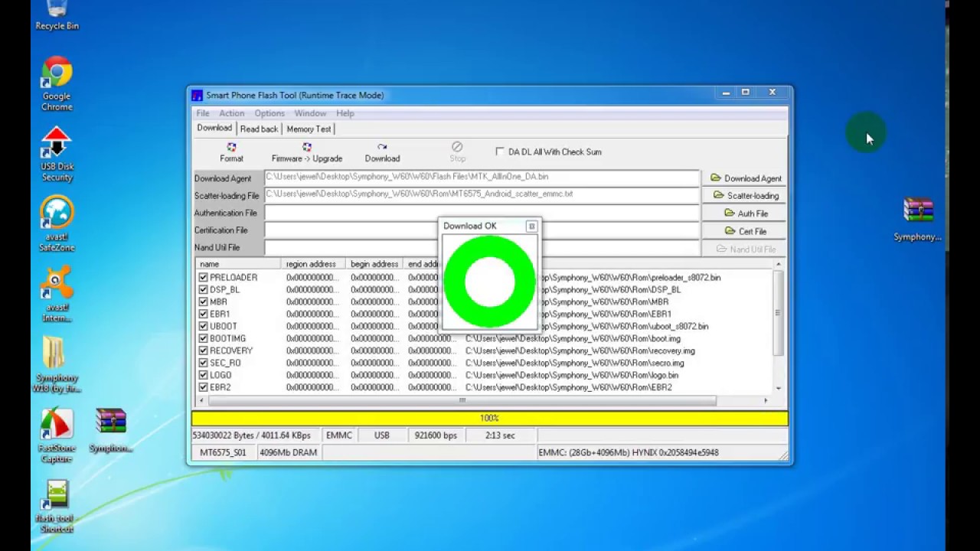
Task: Open the Options menu
Action: pos(269,113)
